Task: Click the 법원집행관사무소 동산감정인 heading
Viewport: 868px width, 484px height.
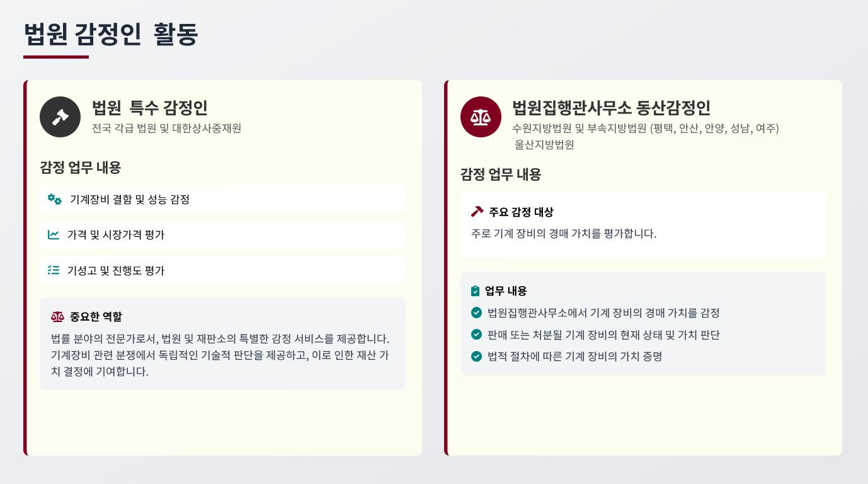Action: tap(611, 108)
